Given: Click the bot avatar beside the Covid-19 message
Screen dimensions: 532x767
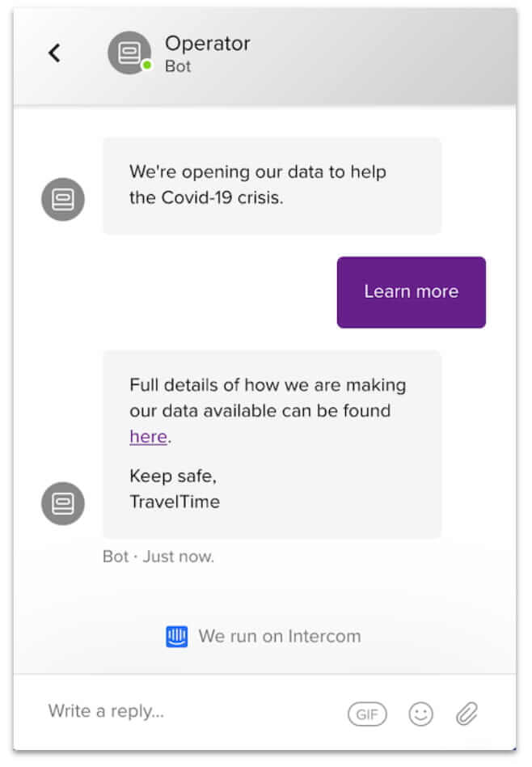Looking at the screenshot, I should (x=63, y=199).
